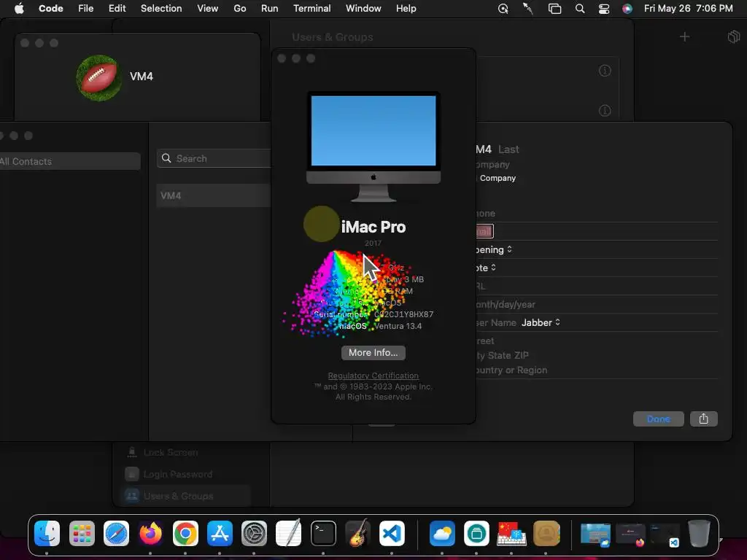Open Launchpad from the Dock
Image resolution: width=747 pixels, height=560 pixels.
pos(82,533)
